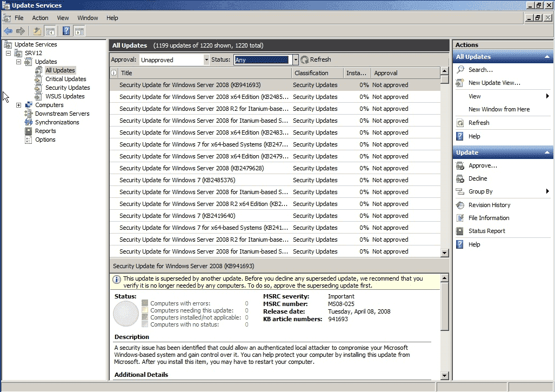Click the update list scrollbar up arrow
This screenshot has height=392, width=555.
(x=445, y=71)
